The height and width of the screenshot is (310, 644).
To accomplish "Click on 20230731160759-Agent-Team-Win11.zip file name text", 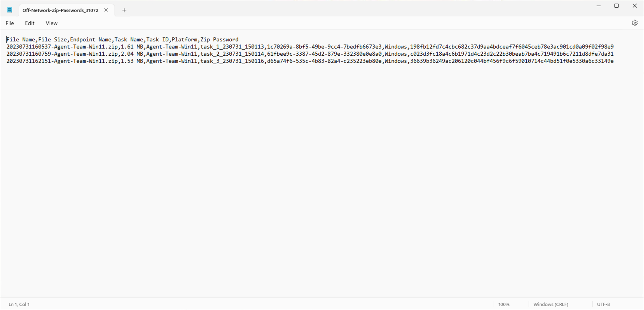I will point(62,54).
